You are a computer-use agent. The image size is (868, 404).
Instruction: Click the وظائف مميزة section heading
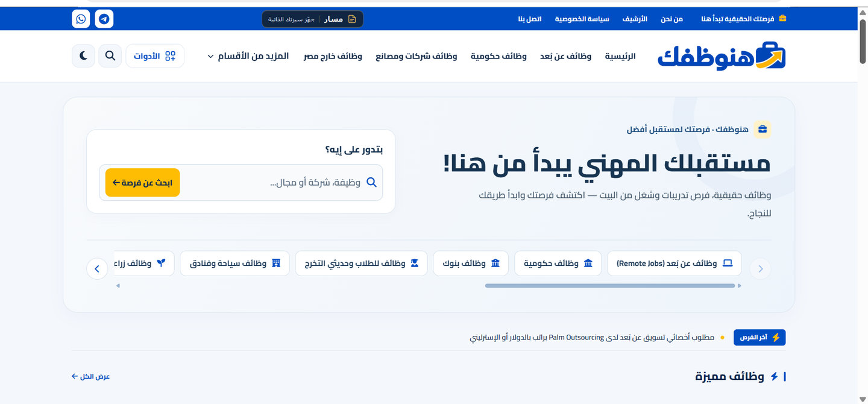click(729, 377)
